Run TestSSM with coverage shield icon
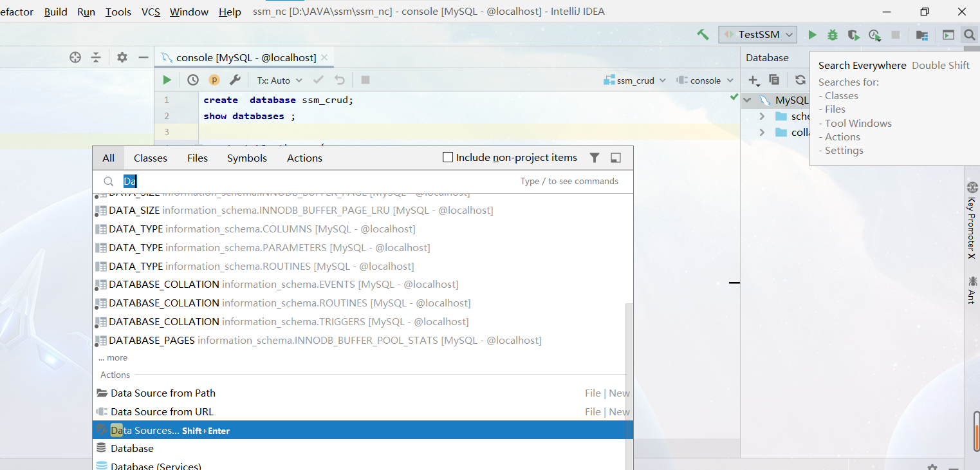The width and height of the screenshot is (980, 470). click(x=853, y=35)
